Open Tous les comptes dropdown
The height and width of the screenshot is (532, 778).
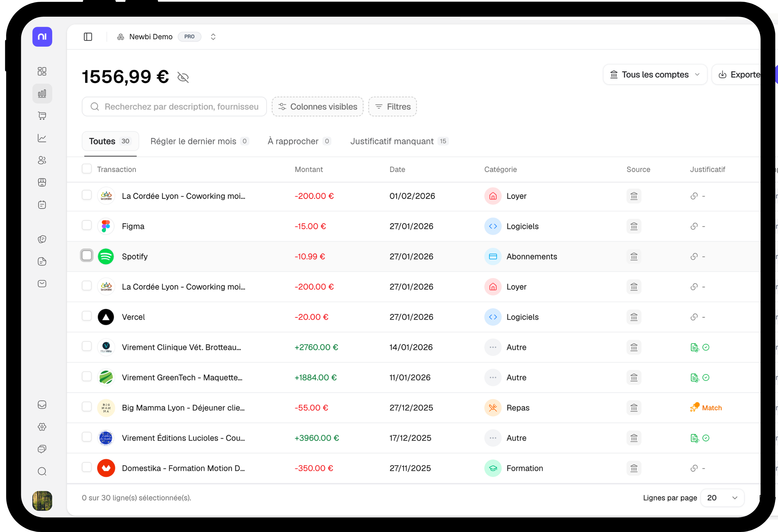coord(655,75)
